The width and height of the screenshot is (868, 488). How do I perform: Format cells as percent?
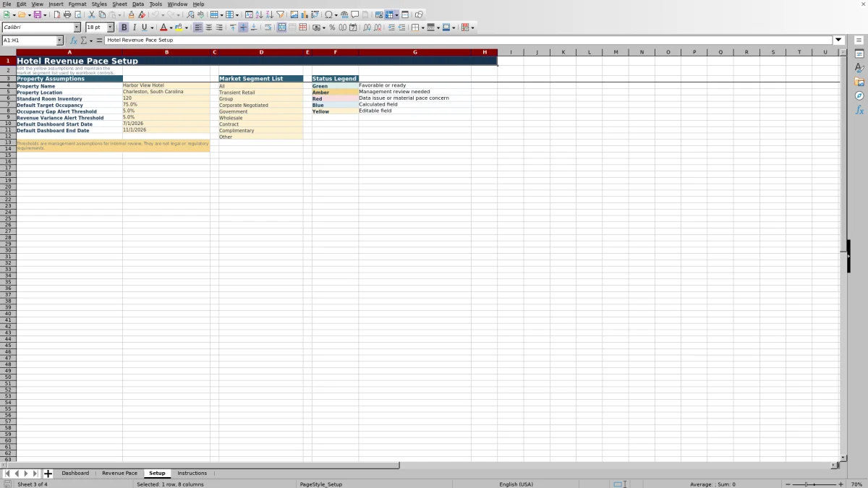(332, 27)
